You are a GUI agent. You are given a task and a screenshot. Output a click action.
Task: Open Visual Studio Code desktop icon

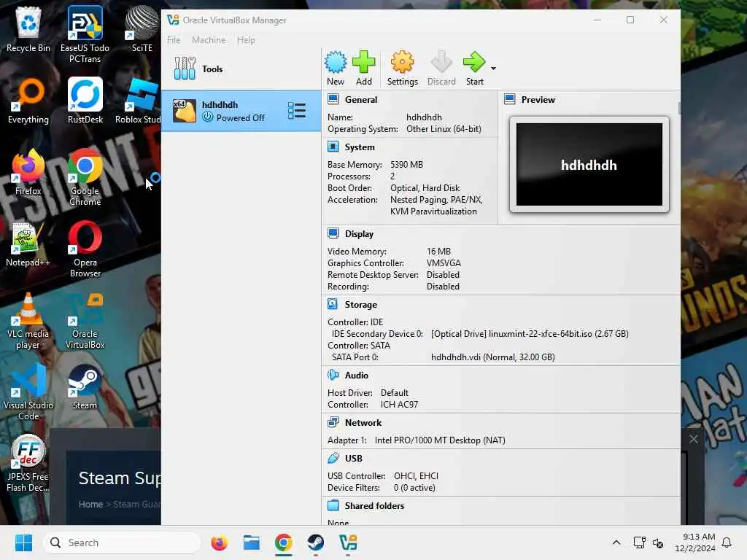tap(28, 392)
